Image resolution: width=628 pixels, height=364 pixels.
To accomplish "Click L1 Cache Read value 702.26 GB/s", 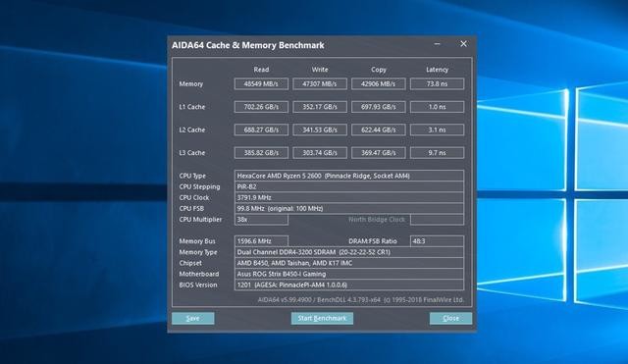I will pos(261,107).
